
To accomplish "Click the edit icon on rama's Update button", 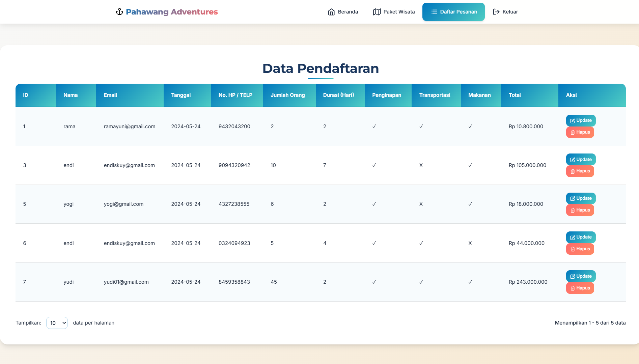I will 573,121.
